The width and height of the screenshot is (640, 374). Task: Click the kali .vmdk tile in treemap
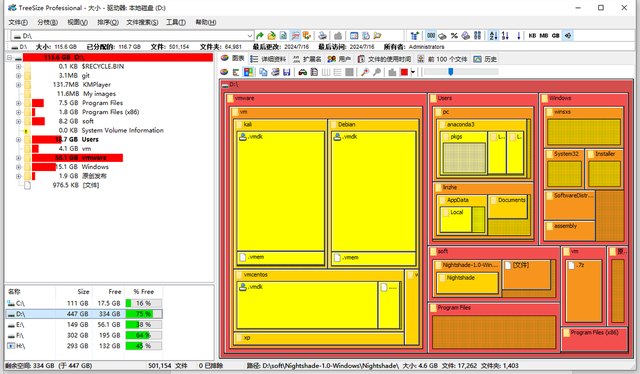click(x=280, y=191)
